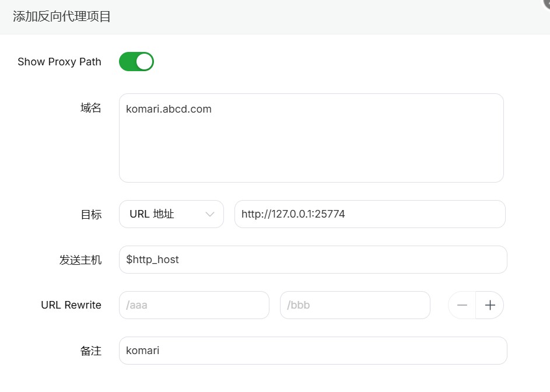Select URL 地址 in the target combo box
This screenshot has height=392, width=550.
tap(171, 214)
